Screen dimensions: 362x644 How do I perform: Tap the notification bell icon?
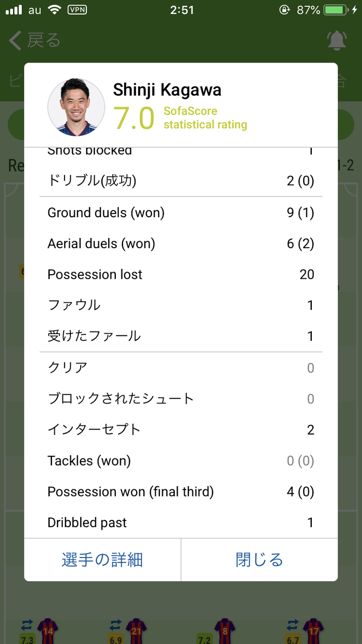(x=337, y=40)
